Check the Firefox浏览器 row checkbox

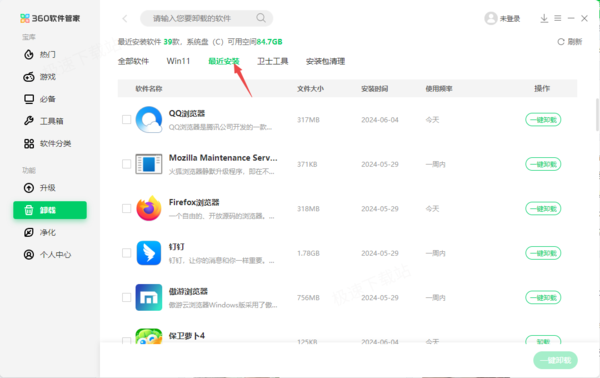[126, 209]
